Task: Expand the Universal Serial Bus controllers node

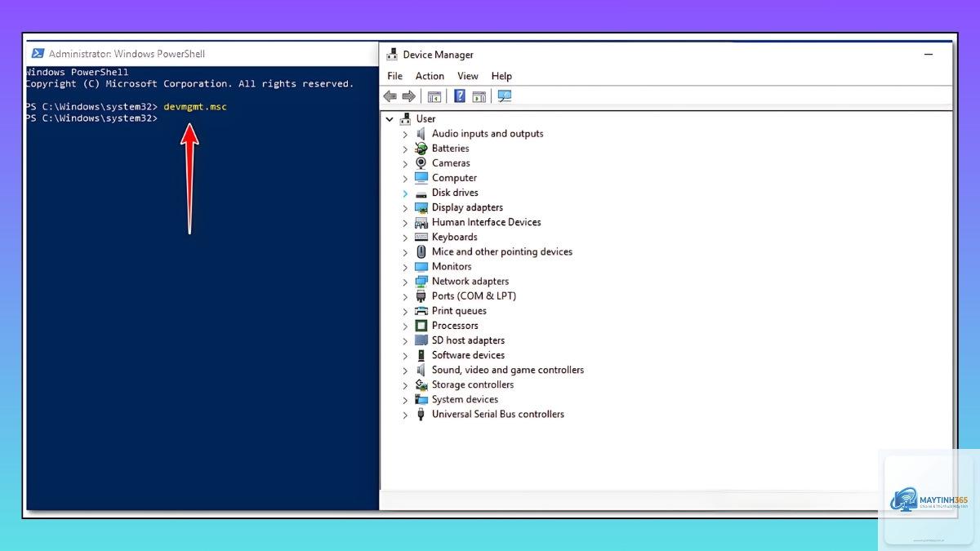Action: point(405,415)
